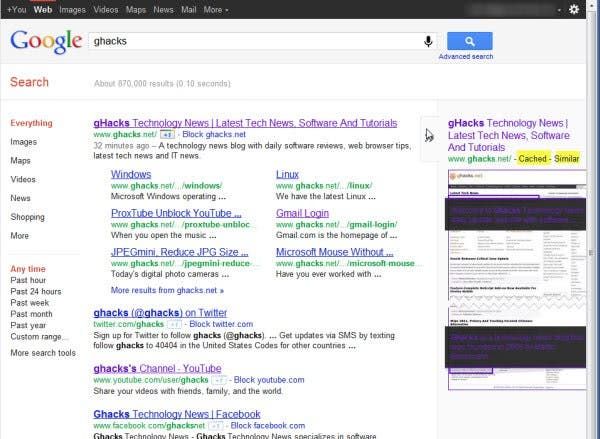Open account dropdown arrow beside gear
This screenshot has width=600, height=439.
tap(559, 10)
